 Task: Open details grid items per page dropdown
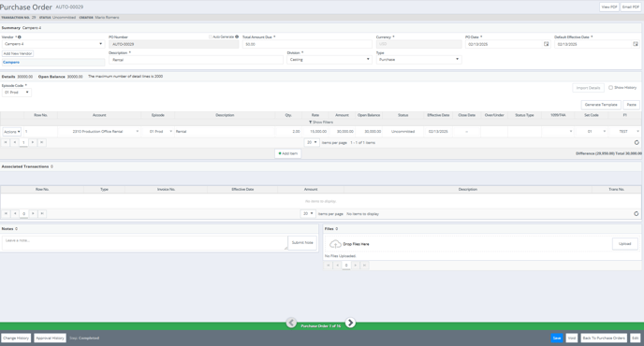click(x=312, y=142)
